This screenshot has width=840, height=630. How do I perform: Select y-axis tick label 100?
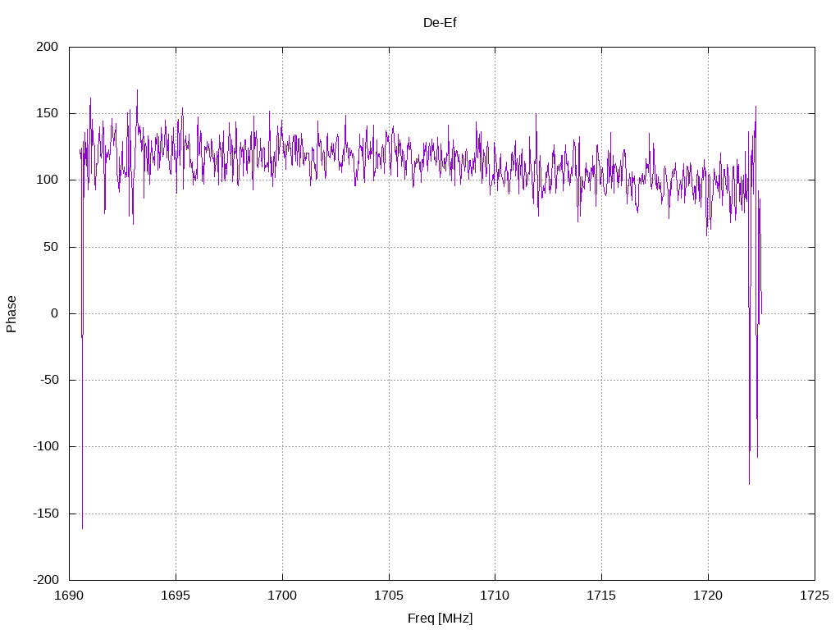tap(47, 180)
